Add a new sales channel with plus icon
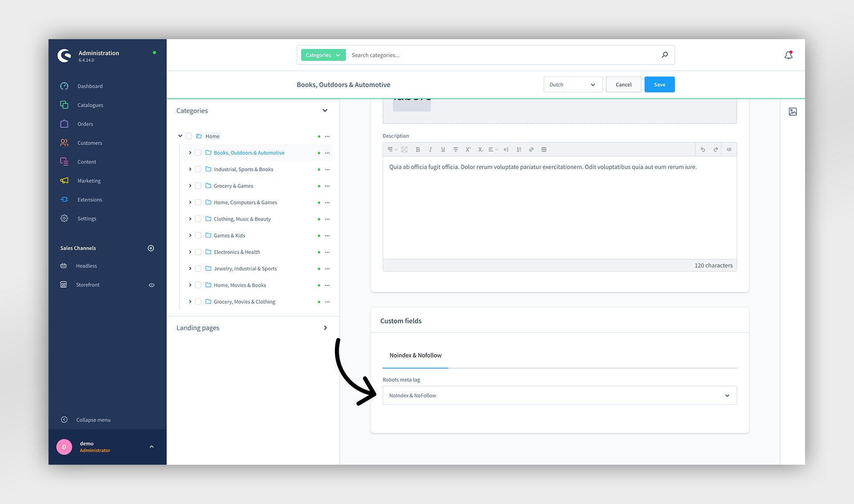Screen dimensions: 854x504 pyautogui.click(x=151, y=248)
